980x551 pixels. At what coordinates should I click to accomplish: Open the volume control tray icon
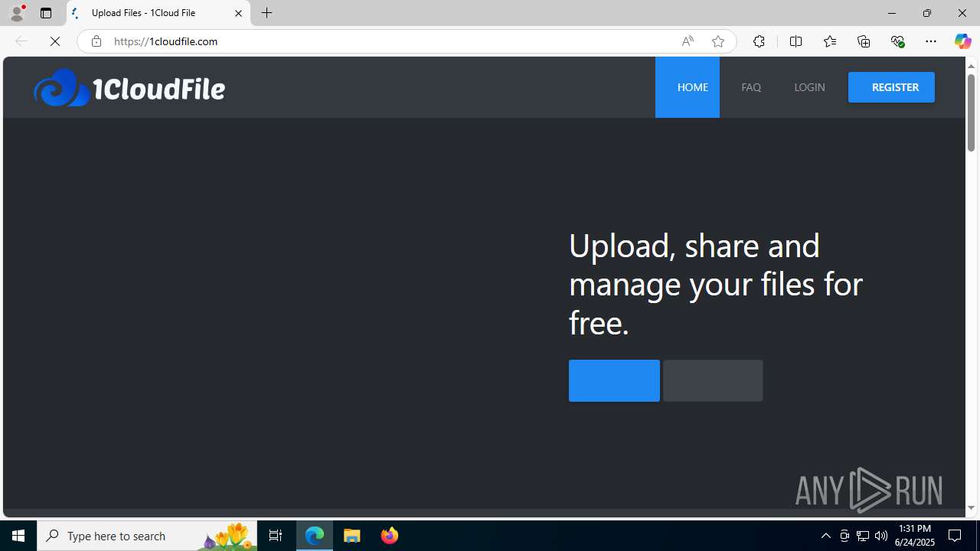click(x=881, y=536)
